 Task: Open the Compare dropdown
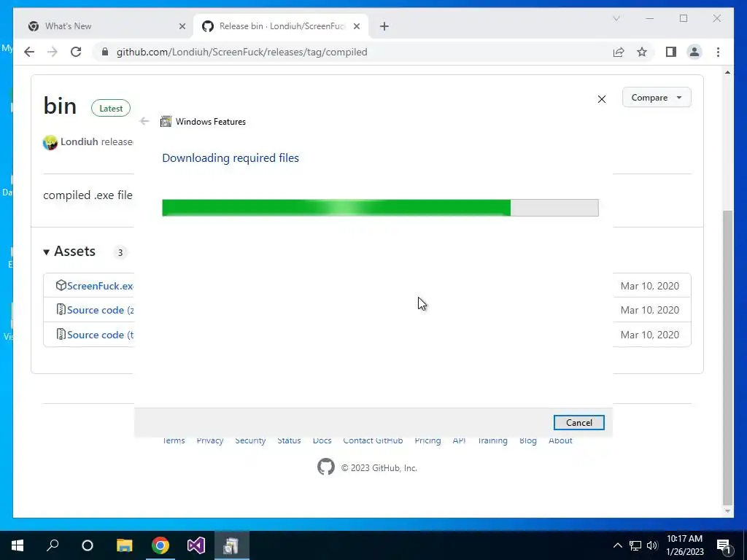(x=657, y=98)
